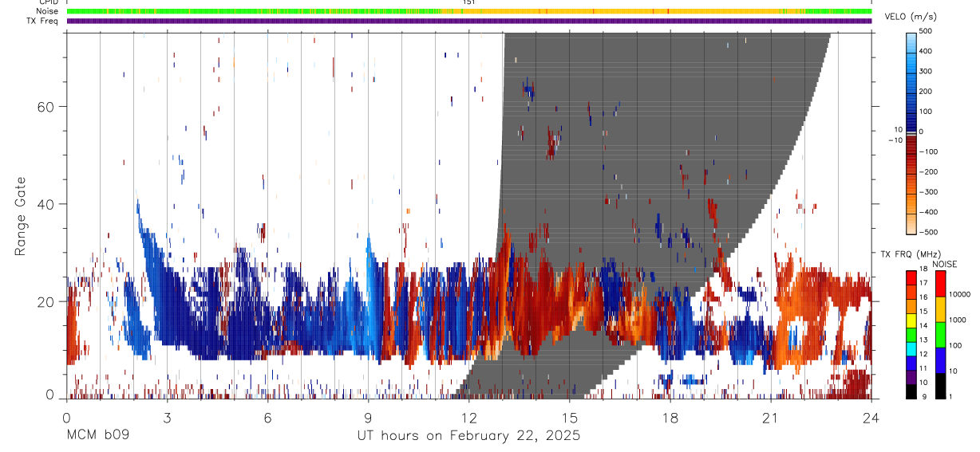Click the 10000 tick on NOISE colorbar
The height and width of the screenshot is (452, 980).
point(959,295)
